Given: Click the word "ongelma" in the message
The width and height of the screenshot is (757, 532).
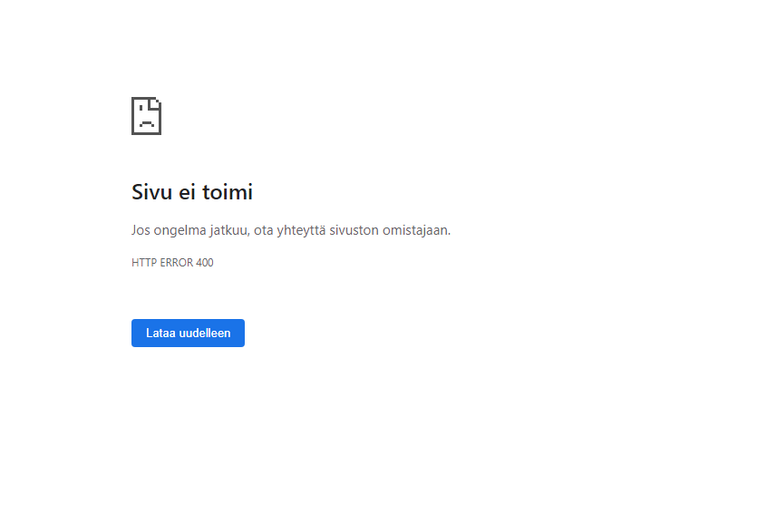Looking at the screenshot, I should (x=180, y=231).
